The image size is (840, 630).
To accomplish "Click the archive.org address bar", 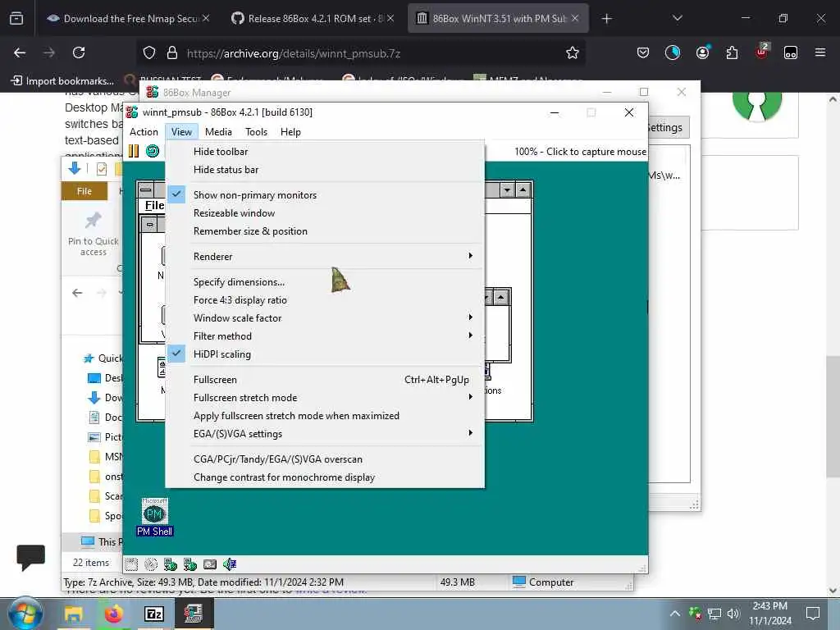I will coord(361,52).
